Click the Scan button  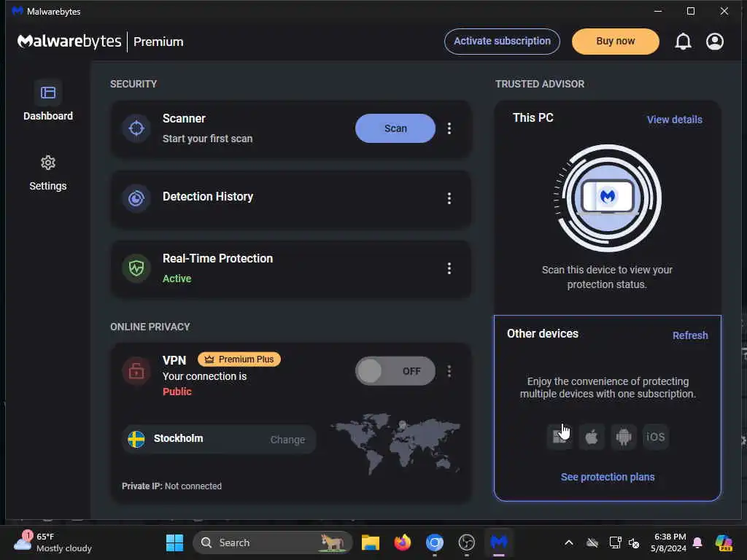[395, 128]
